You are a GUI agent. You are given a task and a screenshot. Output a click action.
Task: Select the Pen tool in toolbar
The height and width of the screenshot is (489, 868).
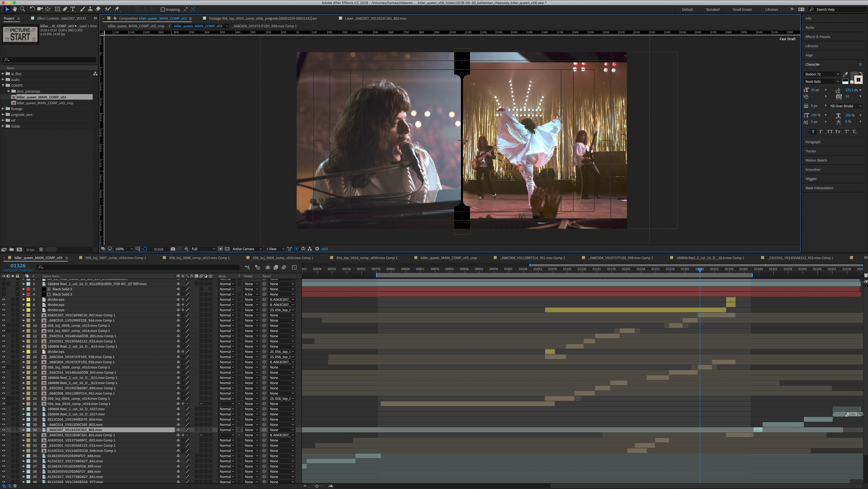65,9
